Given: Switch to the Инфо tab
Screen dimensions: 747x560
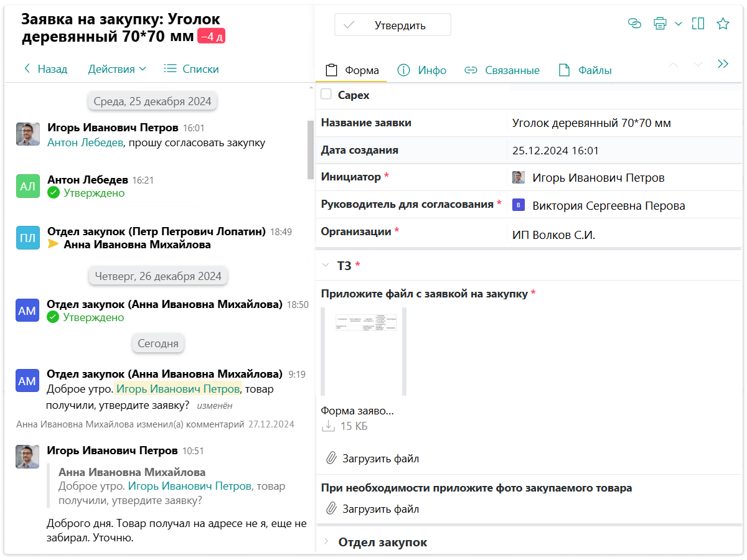Looking at the screenshot, I should pyautogui.click(x=422, y=70).
